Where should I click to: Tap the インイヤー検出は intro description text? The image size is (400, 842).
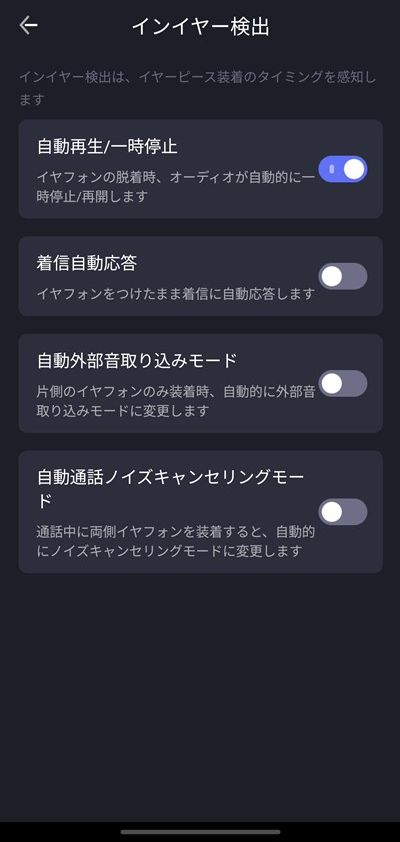pyautogui.click(x=198, y=88)
